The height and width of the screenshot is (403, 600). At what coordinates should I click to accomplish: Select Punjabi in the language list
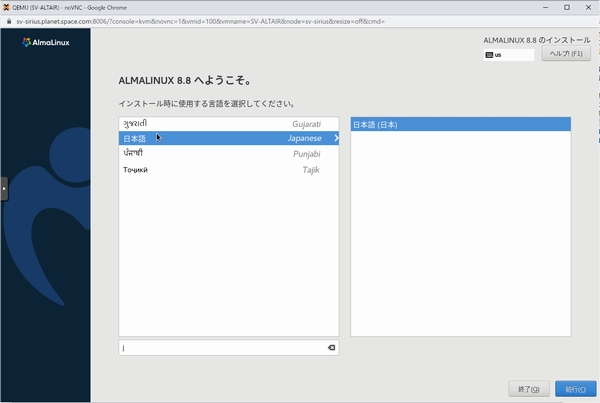[x=228, y=153]
